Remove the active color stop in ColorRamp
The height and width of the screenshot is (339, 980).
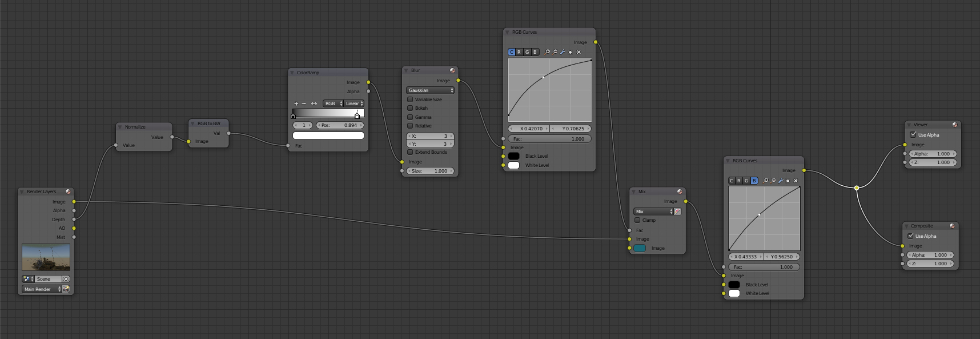point(304,103)
